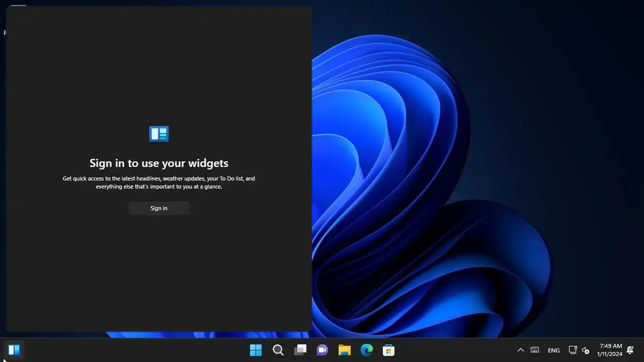Open the network status tray icon
This screenshot has width=644, height=362.
click(x=573, y=350)
